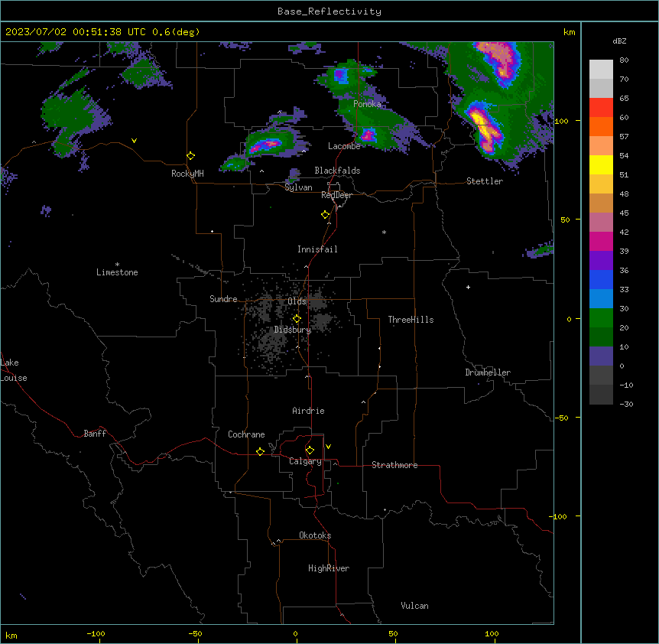Click the yellow diamond marker below RedDeer
This screenshot has height=644, width=659.
click(x=326, y=215)
